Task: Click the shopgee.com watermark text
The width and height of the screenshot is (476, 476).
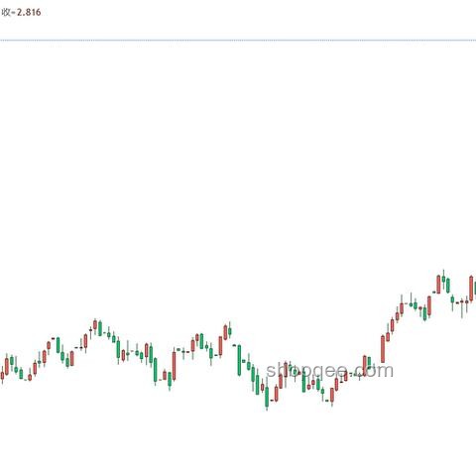Action: (329, 371)
